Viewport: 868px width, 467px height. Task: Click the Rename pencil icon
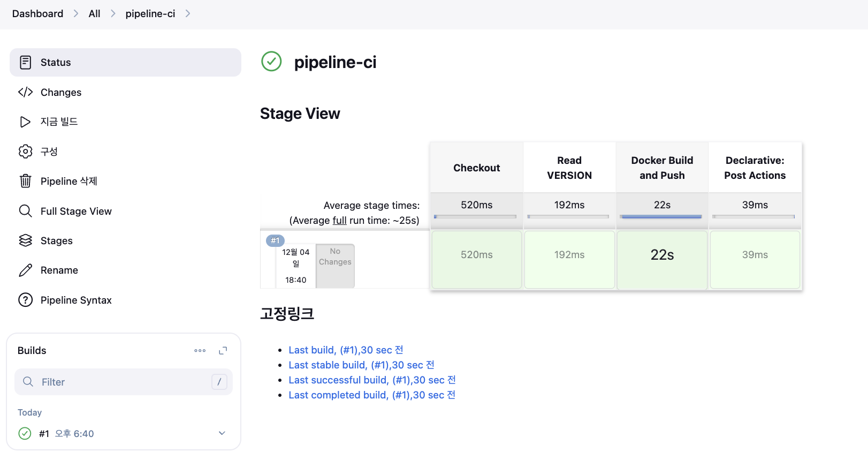25,270
